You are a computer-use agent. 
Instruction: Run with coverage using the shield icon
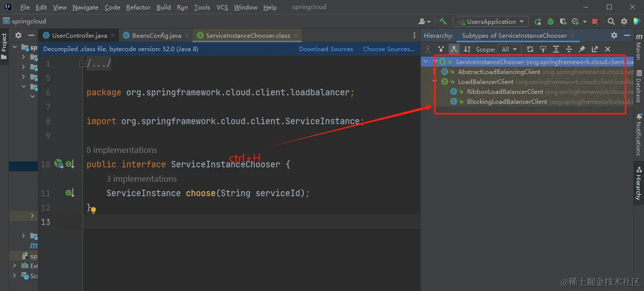click(563, 21)
